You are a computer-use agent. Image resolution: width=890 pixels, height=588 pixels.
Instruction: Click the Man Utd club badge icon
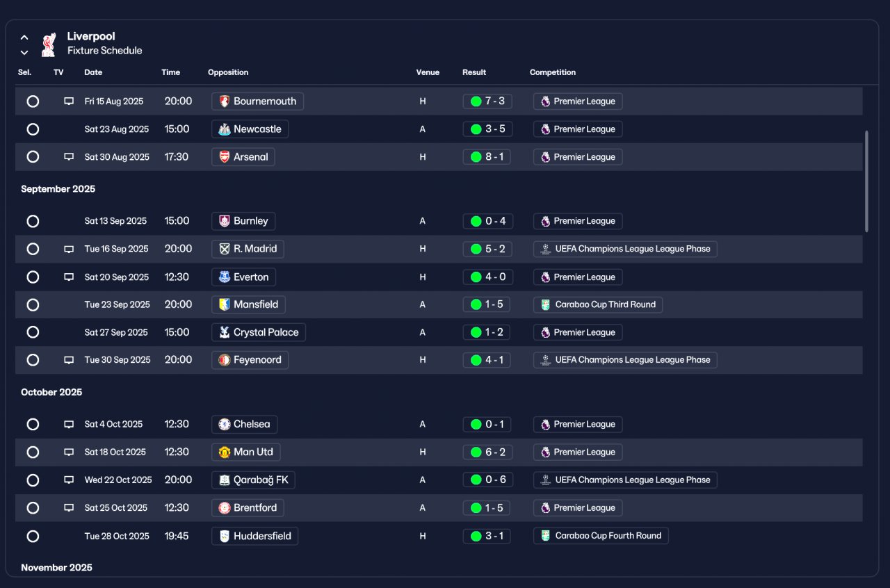point(224,452)
